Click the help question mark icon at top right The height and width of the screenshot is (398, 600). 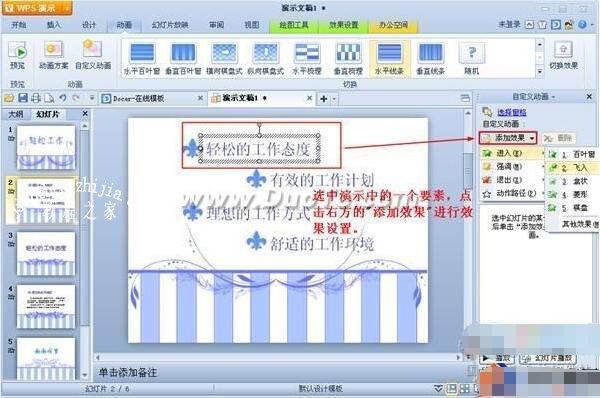(x=582, y=25)
